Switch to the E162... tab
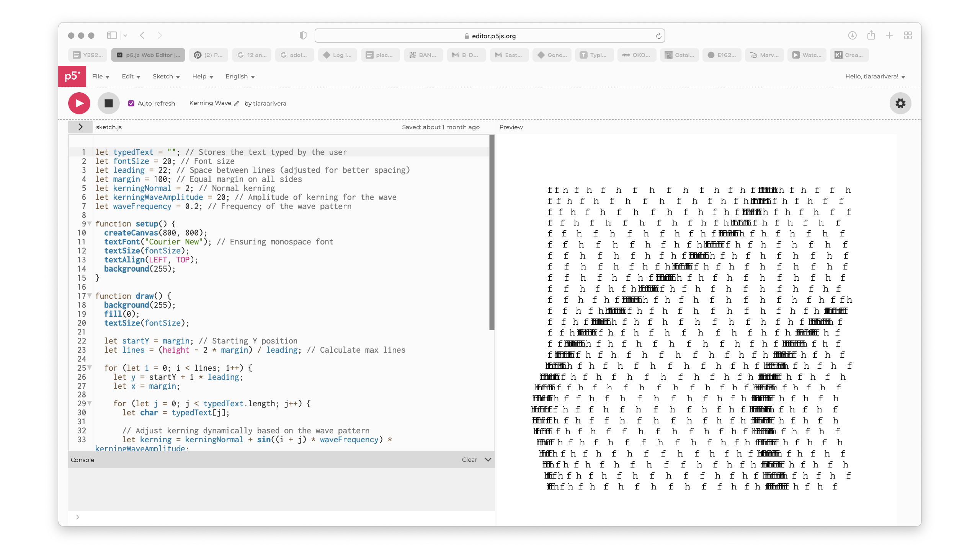 click(x=722, y=55)
